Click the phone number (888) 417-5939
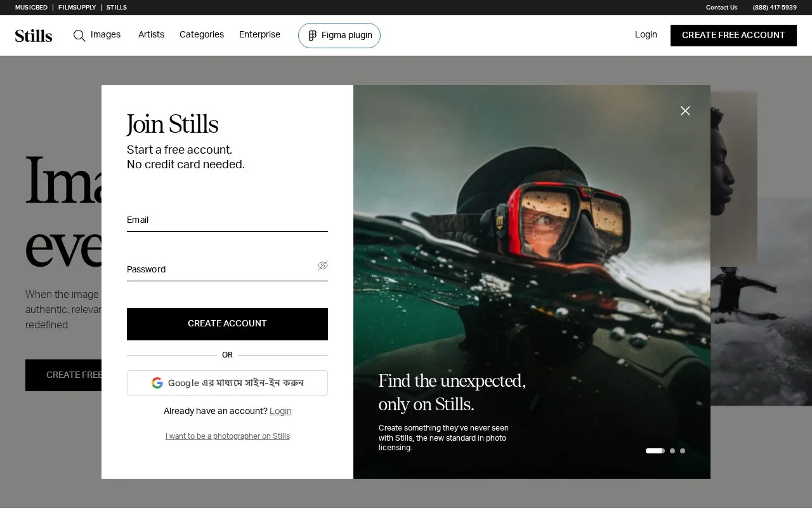Image resolution: width=812 pixels, height=508 pixels. click(775, 8)
